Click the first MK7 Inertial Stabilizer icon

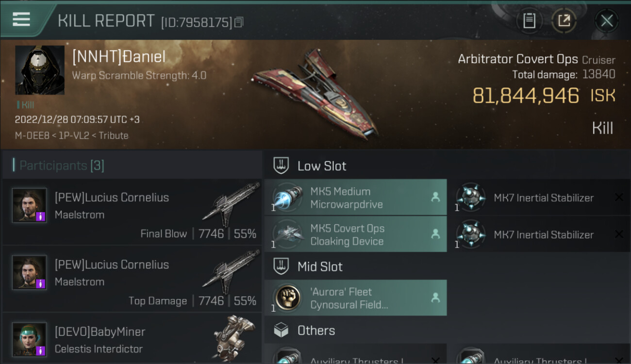tap(470, 198)
